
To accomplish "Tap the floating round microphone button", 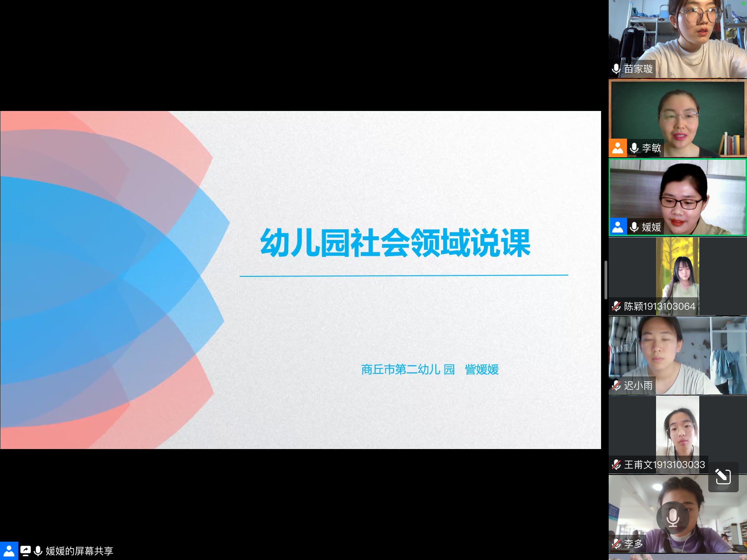I will (x=673, y=518).
